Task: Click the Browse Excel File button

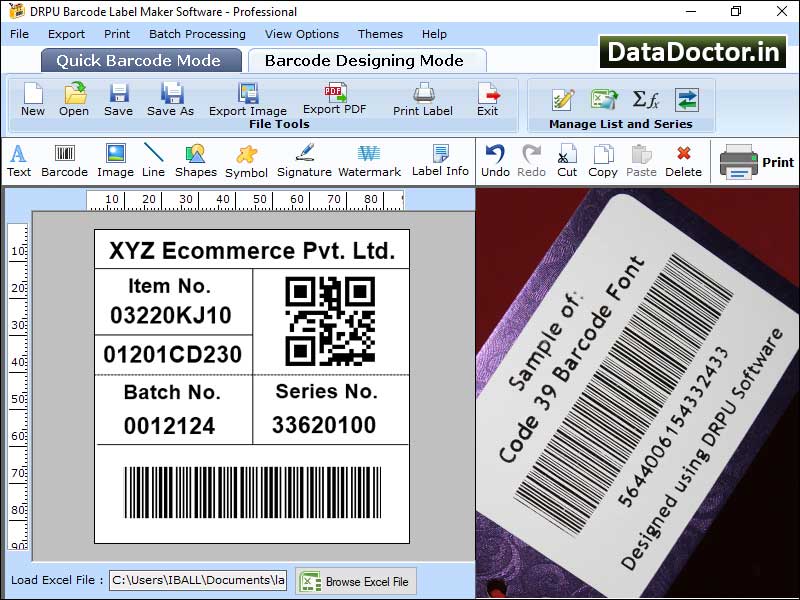Action: point(357,581)
